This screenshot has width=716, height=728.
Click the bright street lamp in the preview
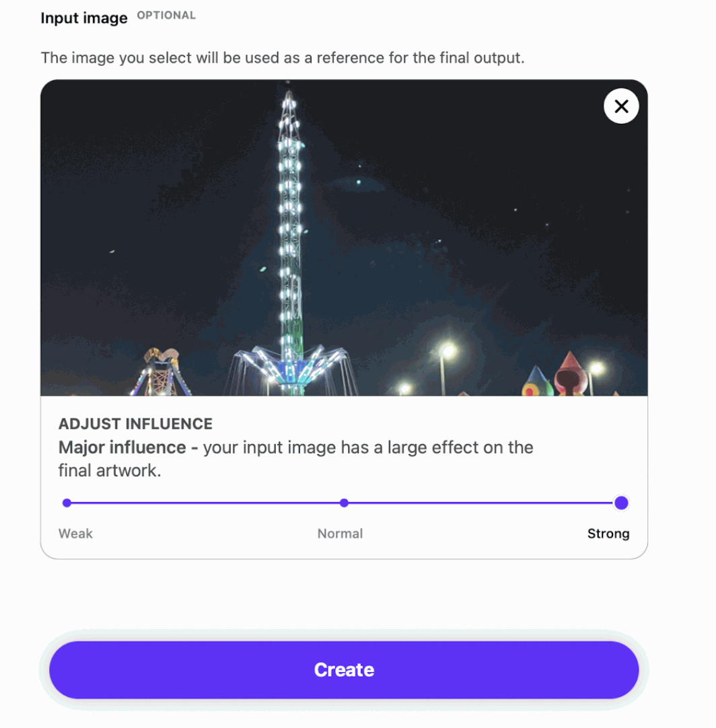click(x=447, y=351)
